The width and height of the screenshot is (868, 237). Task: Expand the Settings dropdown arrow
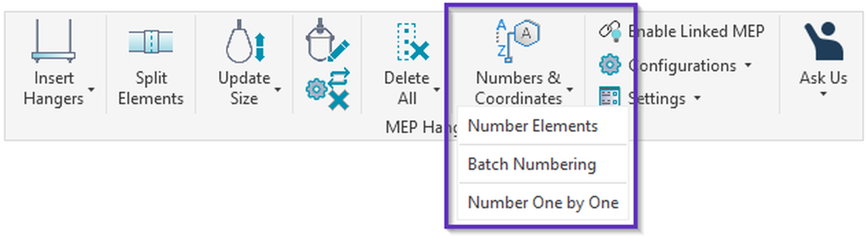coord(697,98)
